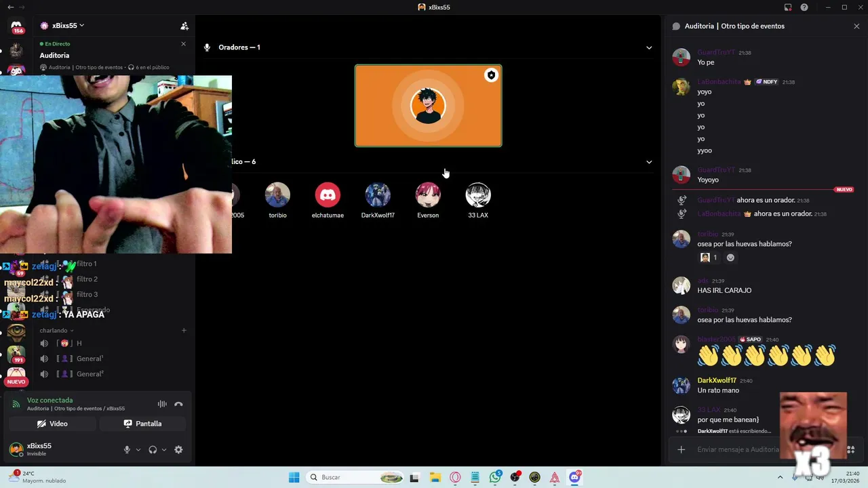
Task: Open toribio's audience avatar
Action: [x=277, y=195]
